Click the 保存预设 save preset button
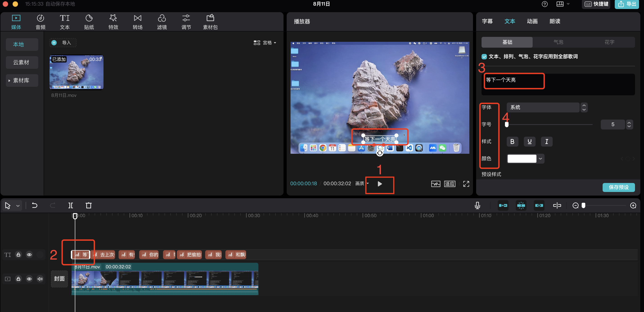The height and width of the screenshot is (312, 644). pyautogui.click(x=618, y=187)
